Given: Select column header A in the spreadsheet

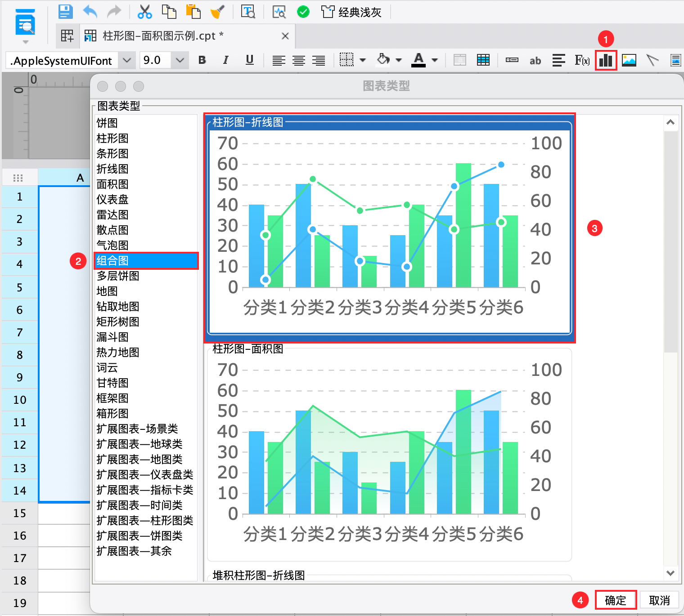Looking at the screenshot, I should pos(64,178).
